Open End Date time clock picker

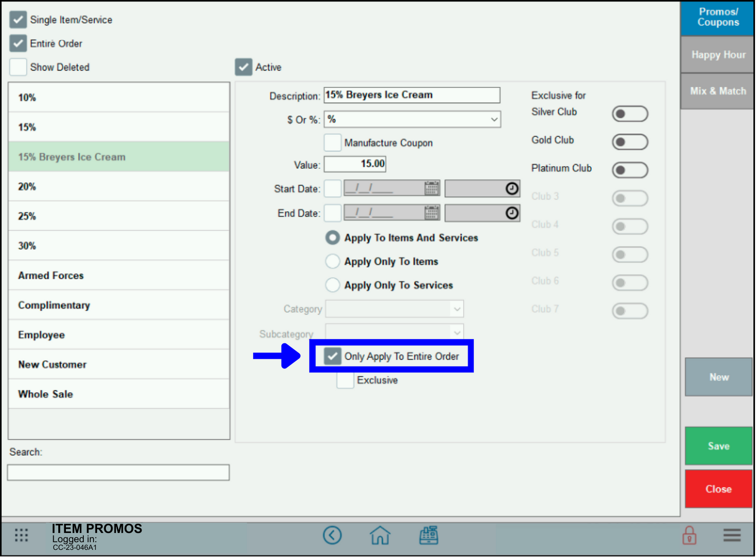(512, 213)
